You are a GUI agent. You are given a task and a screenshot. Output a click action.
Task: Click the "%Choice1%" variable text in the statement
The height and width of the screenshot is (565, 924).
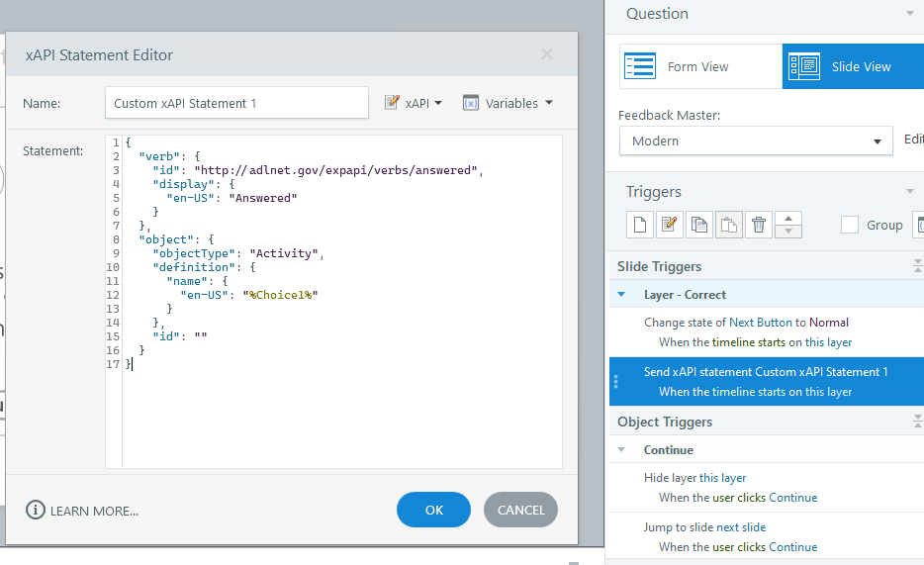coord(280,295)
